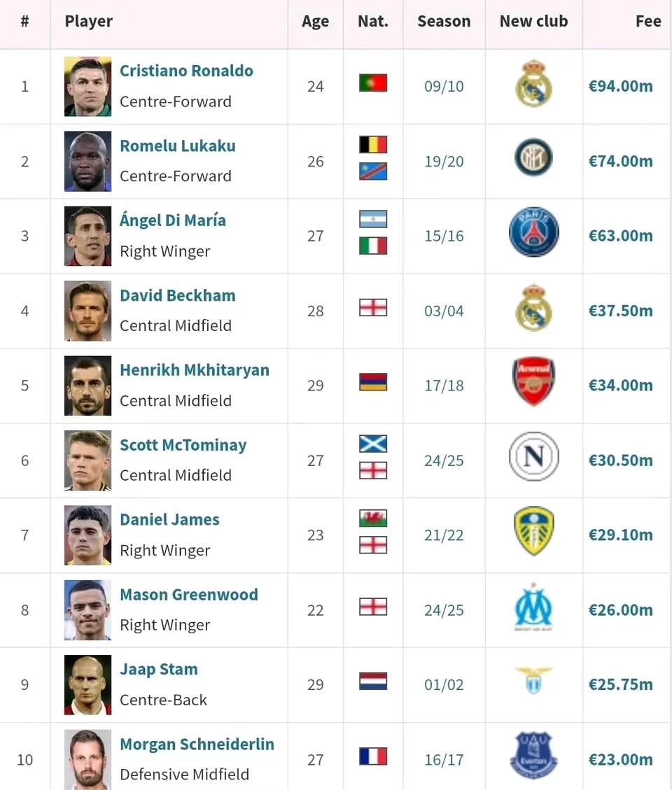This screenshot has width=672, height=790.
Task: Click David Beckham's portrait thumbnail
Action: (x=87, y=311)
